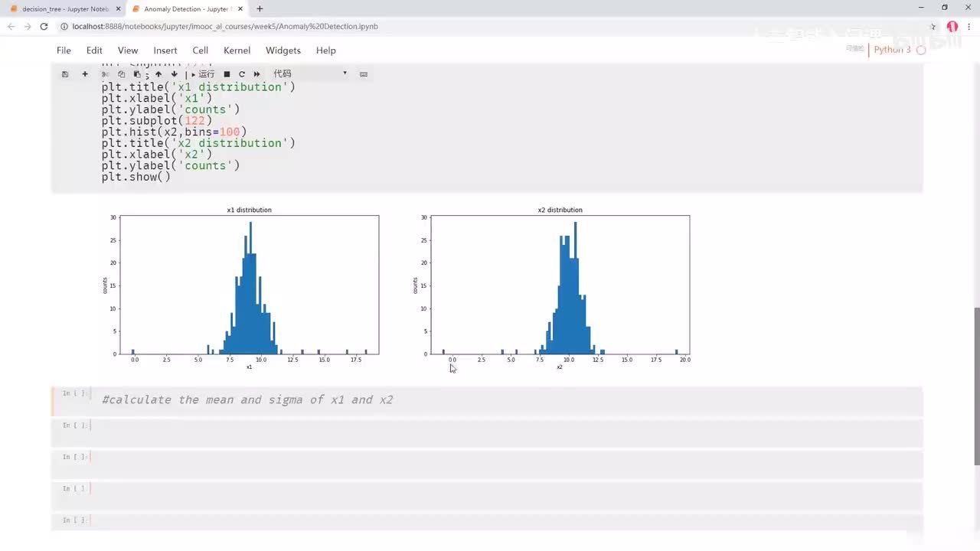This screenshot has width=980, height=551.
Task: Open a new browser tab
Action: pyautogui.click(x=260, y=9)
